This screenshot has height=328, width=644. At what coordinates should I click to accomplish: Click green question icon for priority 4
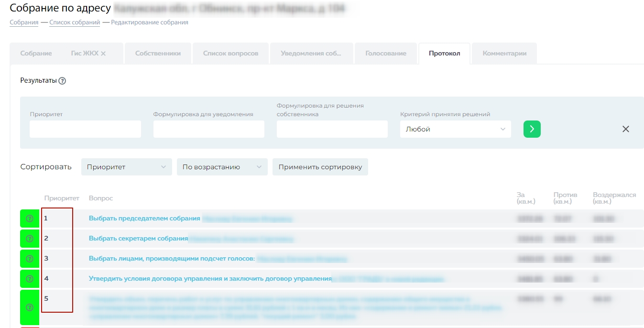(29, 279)
